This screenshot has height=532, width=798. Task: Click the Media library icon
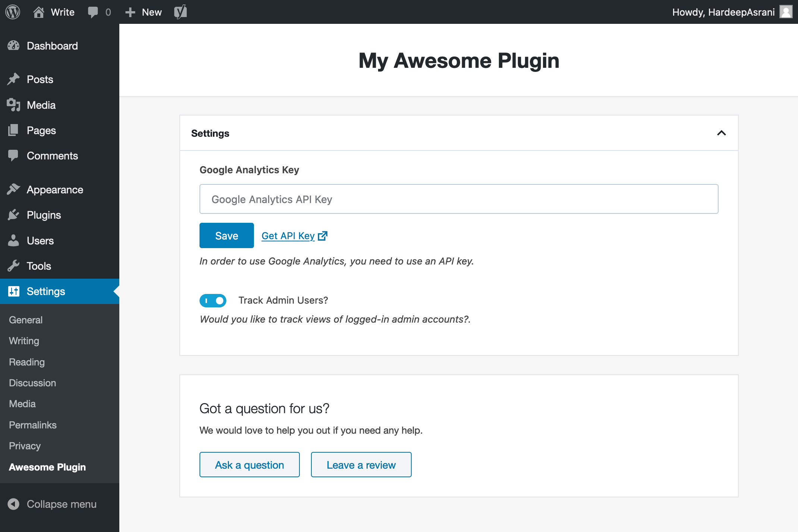(x=13, y=105)
